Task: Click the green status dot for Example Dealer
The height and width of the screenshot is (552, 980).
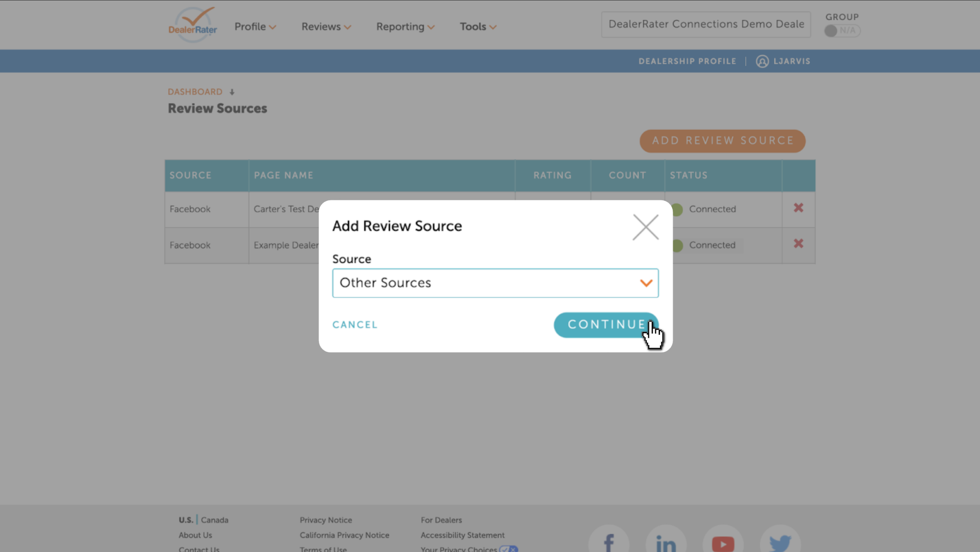Action: [x=677, y=245]
